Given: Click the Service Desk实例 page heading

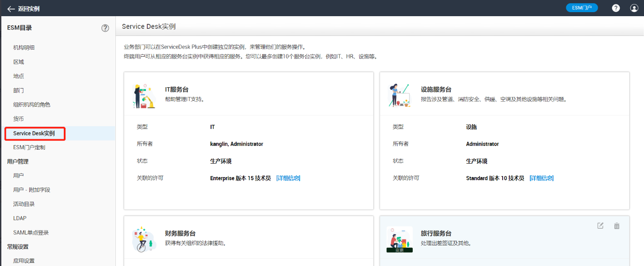Looking at the screenshot, I should [149, 27].
